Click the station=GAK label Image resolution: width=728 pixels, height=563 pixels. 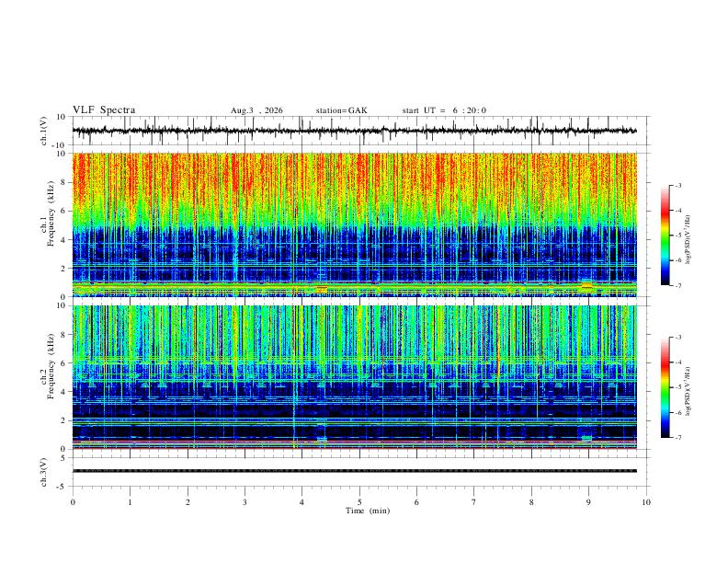tap(341, 110)
